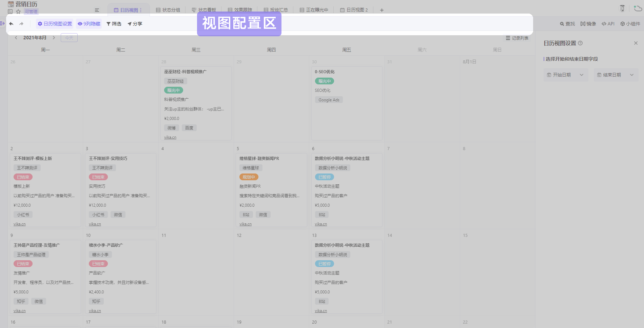Toggle the 记录列表 record list
Viewport: 644px width, 328px height.
517,38
